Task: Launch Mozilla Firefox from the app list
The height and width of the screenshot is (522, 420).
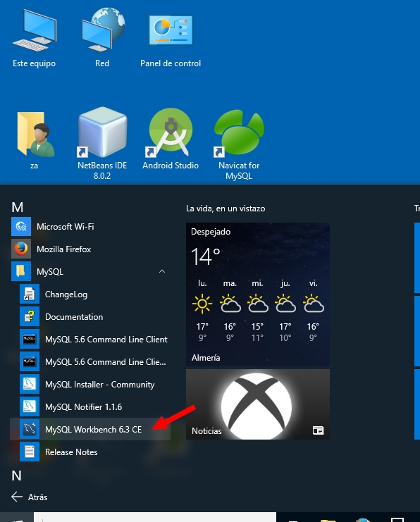Action: click(x=90, y=249)
